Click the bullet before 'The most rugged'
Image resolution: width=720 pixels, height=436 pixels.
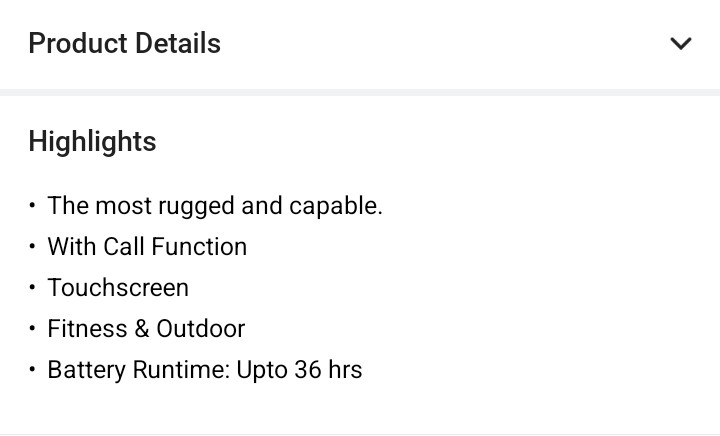click(x=33, y=206)
